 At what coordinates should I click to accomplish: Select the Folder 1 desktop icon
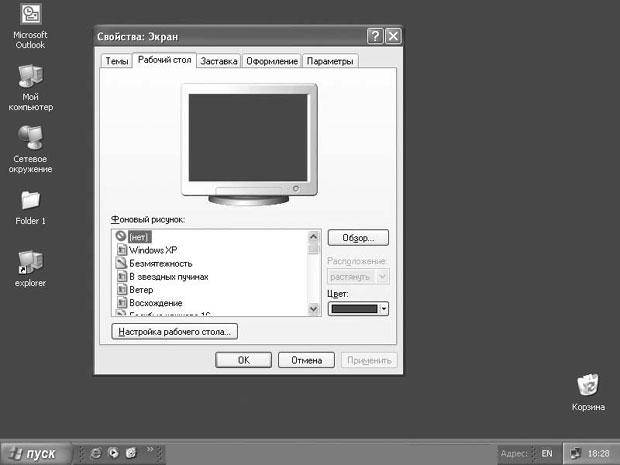(31, 200)
